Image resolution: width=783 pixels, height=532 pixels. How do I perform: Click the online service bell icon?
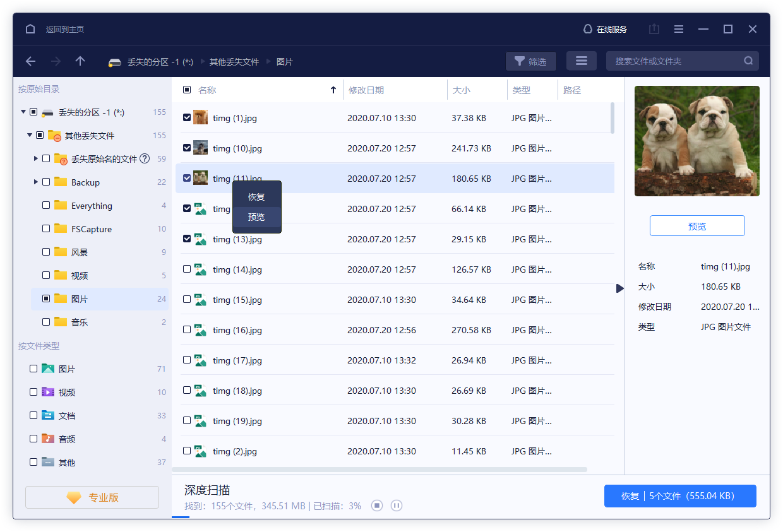[587, 29]
